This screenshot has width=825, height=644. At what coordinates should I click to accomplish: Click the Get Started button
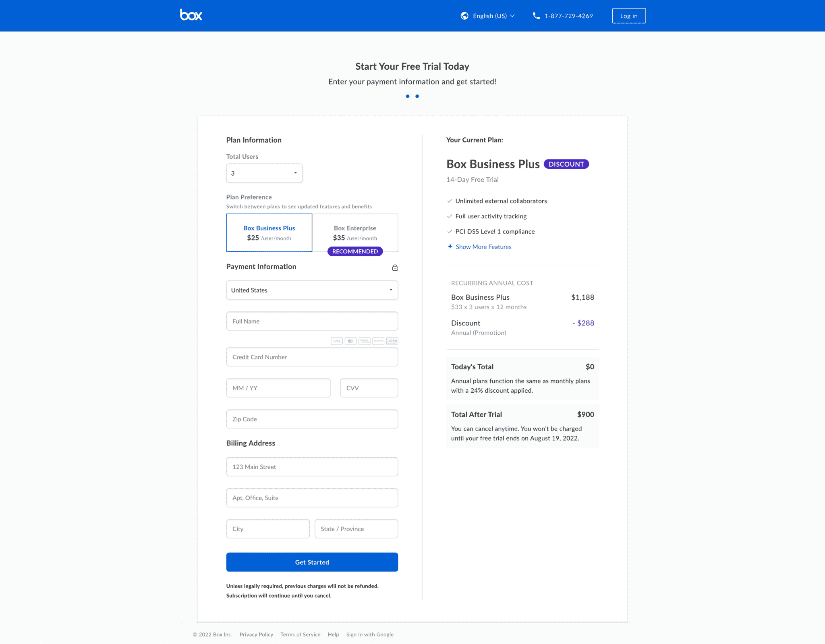point(312,562)
